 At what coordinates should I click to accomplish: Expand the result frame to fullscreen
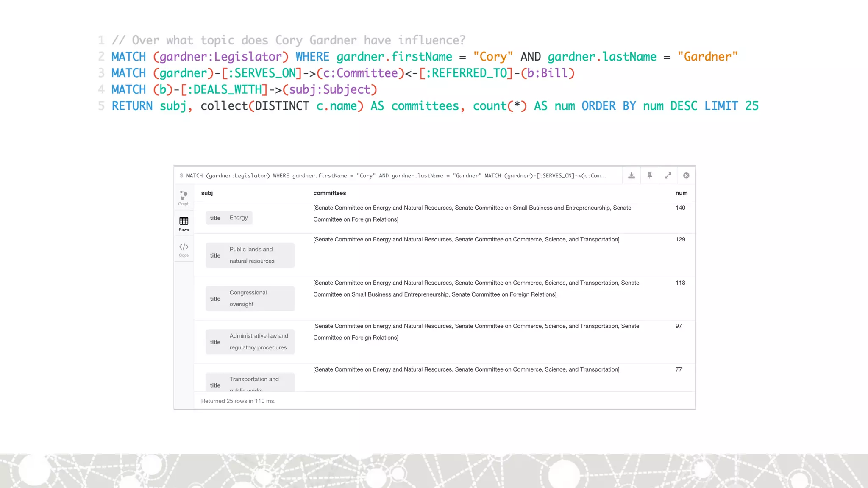coord(668,175)
